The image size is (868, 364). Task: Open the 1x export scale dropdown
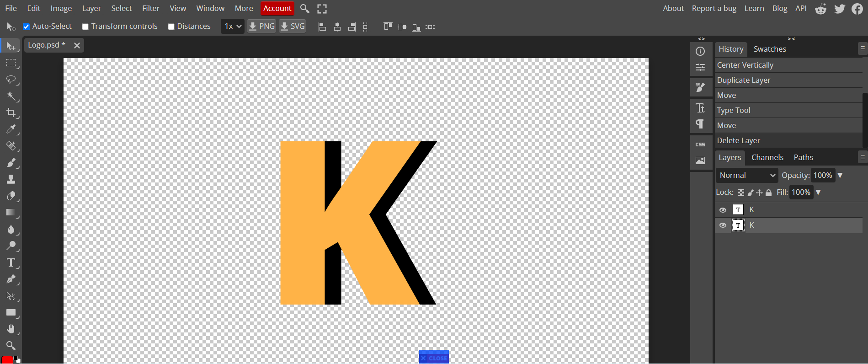pos(233,27)
